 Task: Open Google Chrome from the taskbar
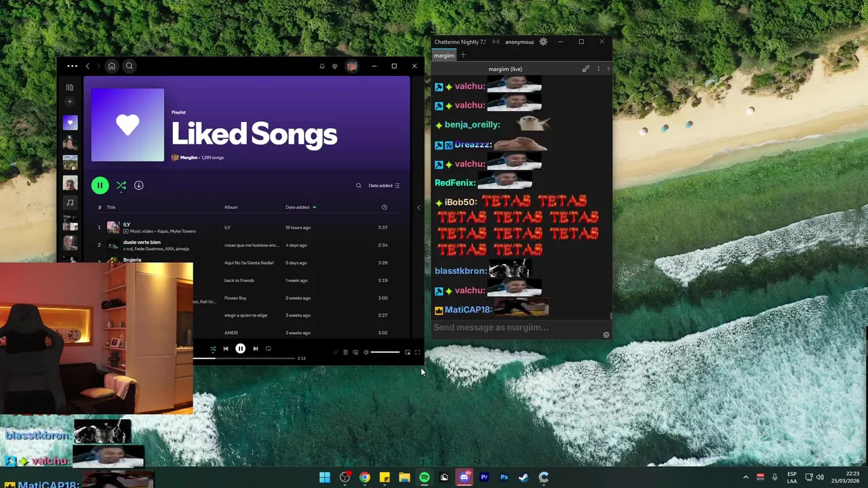[x=365, y=477]
